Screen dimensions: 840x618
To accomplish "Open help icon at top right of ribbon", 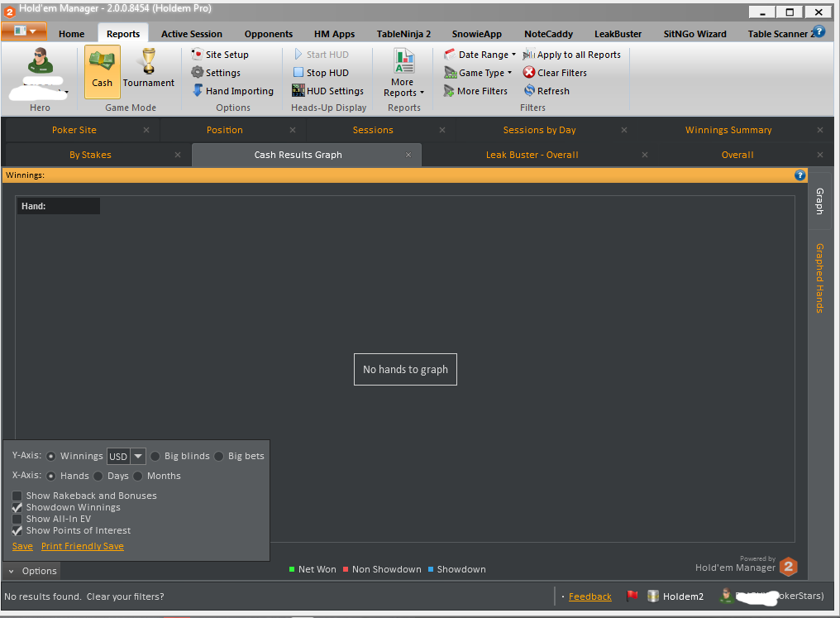I will (819, 31).
